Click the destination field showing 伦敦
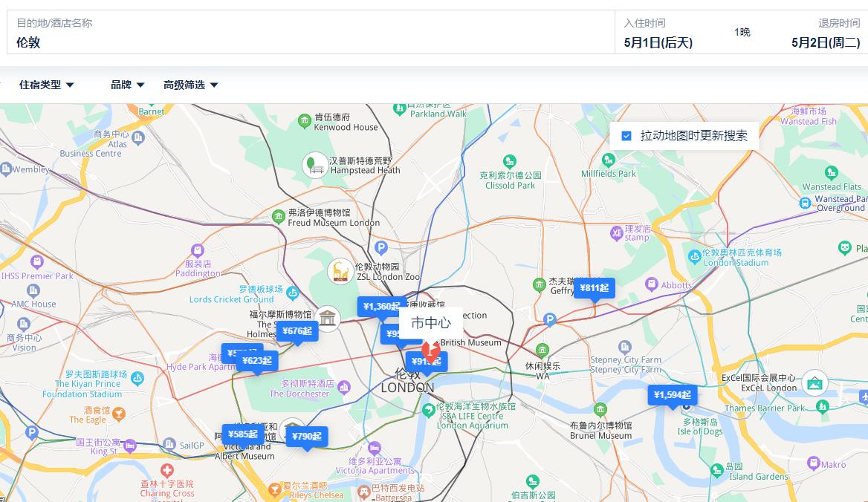Image resolution: width=868 pixels, height=502 pixels. click(x=297, y=42)
